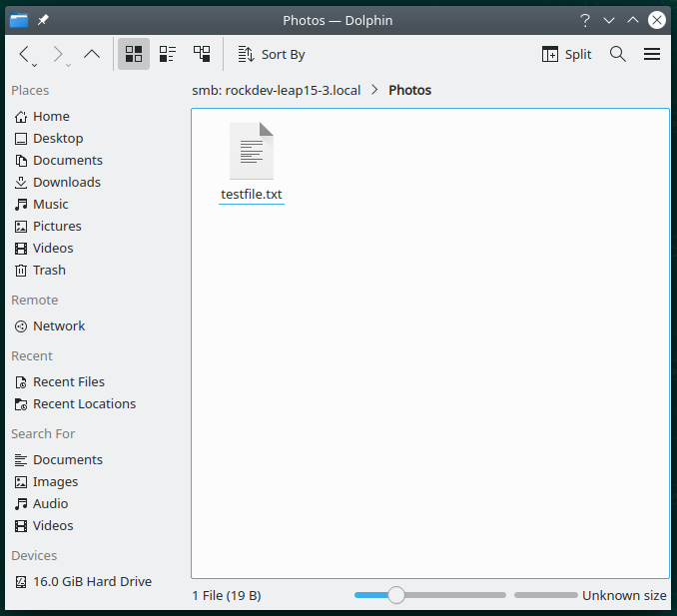The width and height of the screenshot is (677, 616).
Task: Click the testfile.txt file name
Action: [252, 195]
